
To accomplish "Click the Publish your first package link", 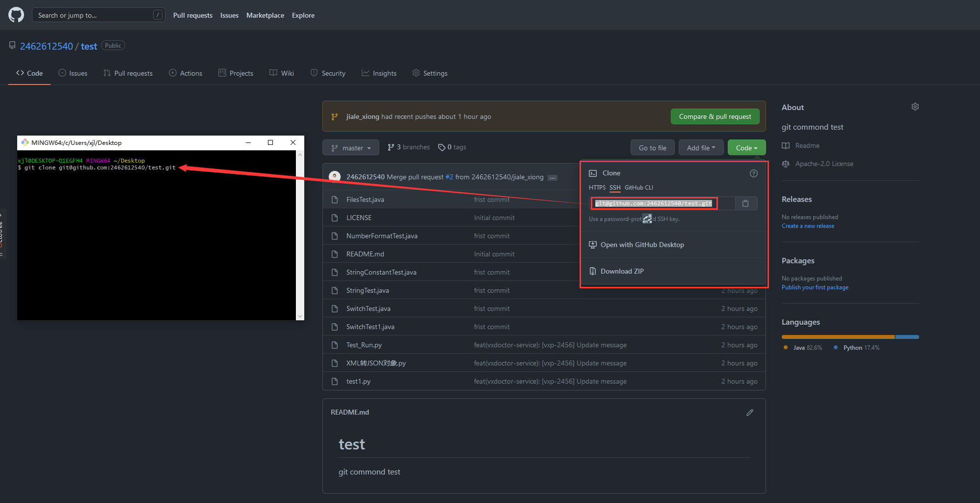I will [x=815, y=287].
